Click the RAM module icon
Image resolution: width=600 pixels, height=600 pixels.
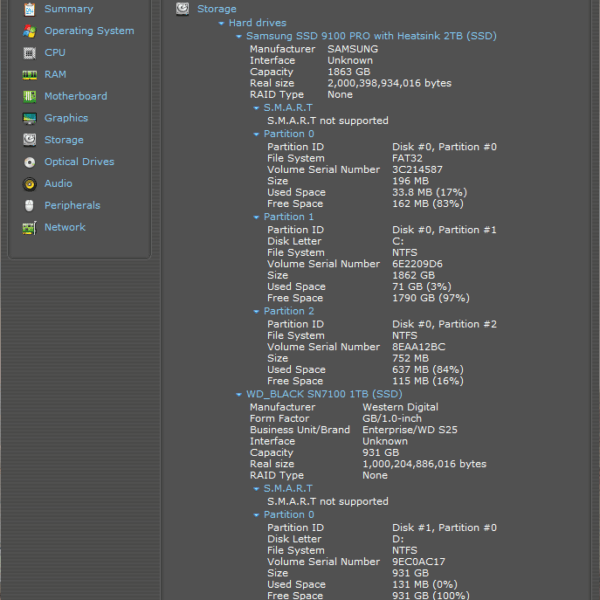pos(29,75)
